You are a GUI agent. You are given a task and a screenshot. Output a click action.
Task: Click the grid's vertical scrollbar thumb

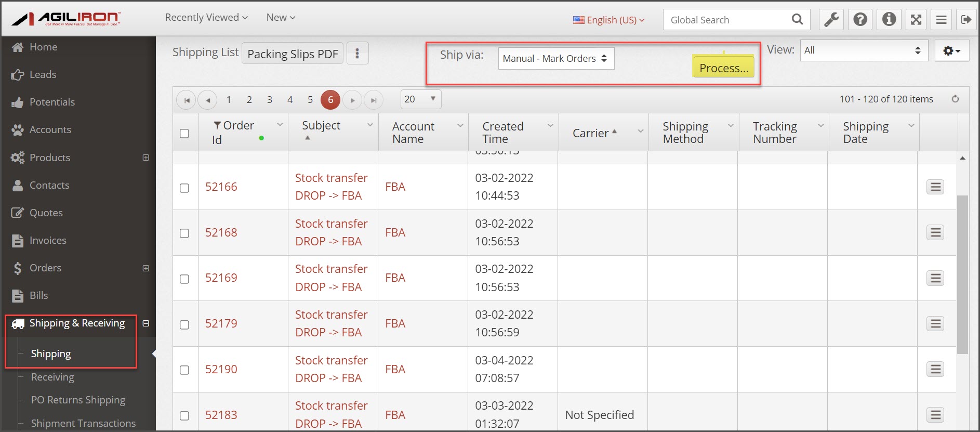[962, 274]
